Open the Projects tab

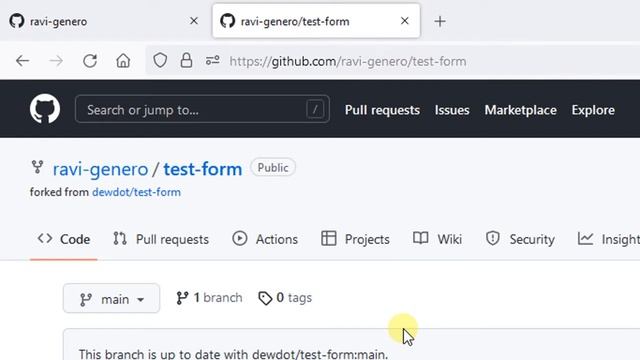tap(355, 239)
